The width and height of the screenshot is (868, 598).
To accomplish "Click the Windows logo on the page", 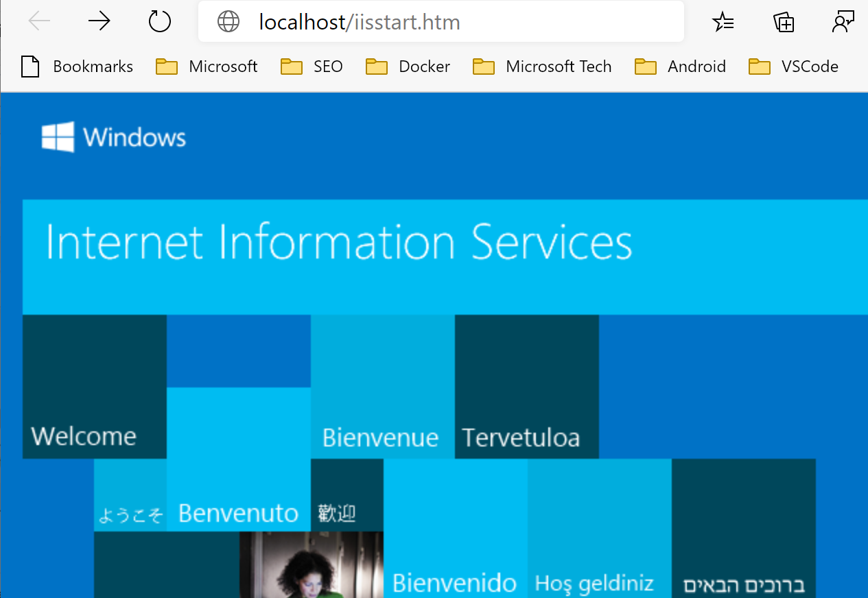I will click(114, 137).
